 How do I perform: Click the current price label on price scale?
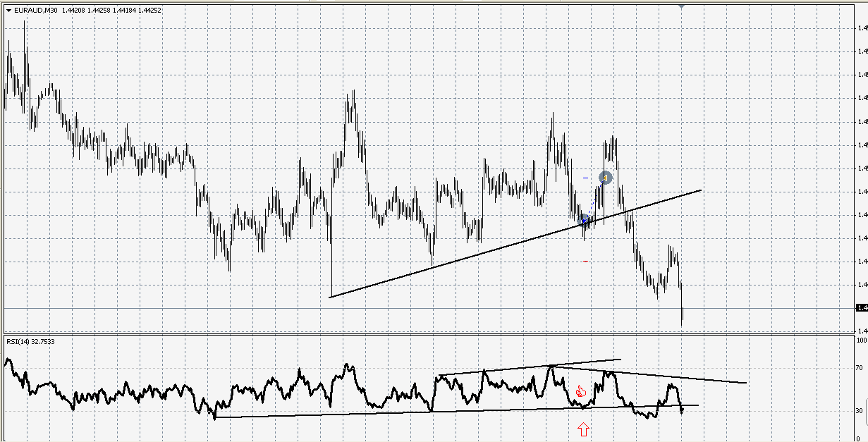tap(862, 308)
